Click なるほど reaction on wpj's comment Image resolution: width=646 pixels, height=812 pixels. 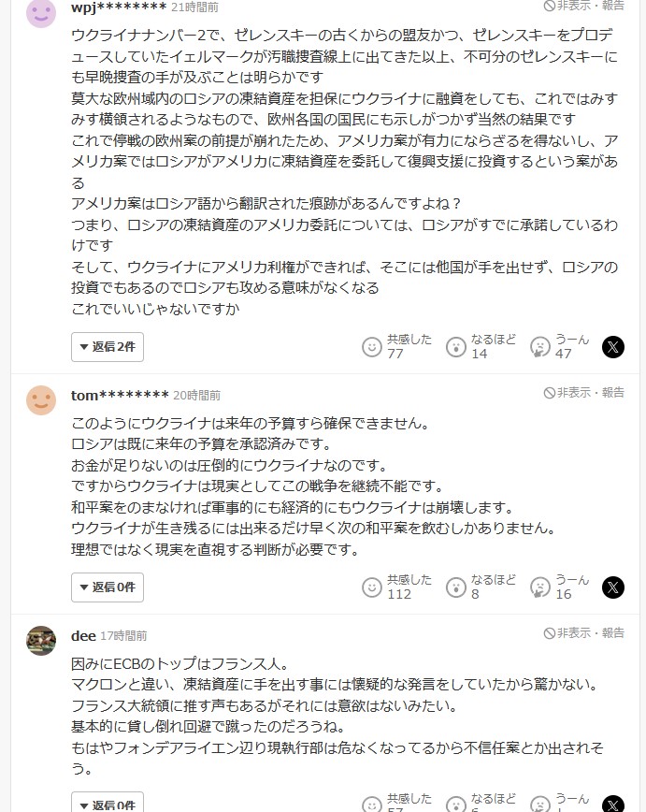[456, 347]
